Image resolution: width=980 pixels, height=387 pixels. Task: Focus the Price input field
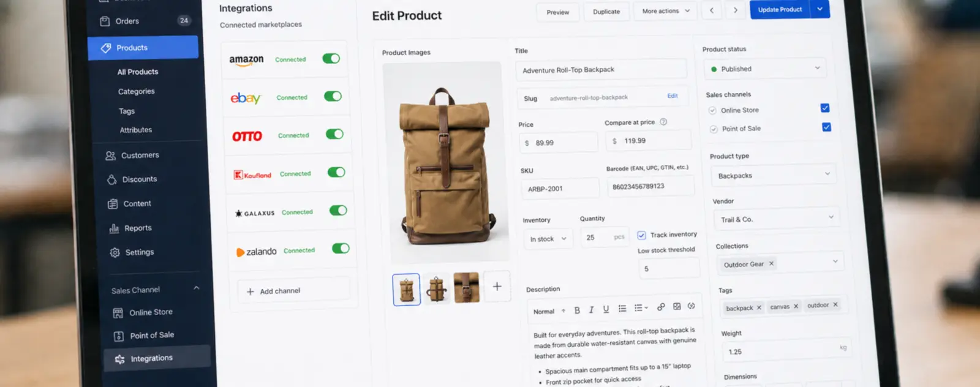click(x=559, y=142)
